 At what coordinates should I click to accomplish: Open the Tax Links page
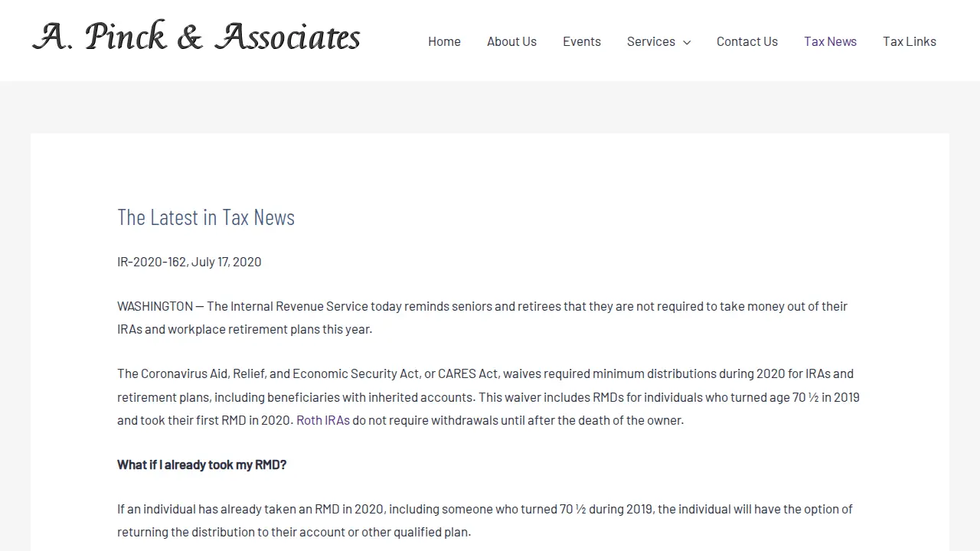coord(910,41)
